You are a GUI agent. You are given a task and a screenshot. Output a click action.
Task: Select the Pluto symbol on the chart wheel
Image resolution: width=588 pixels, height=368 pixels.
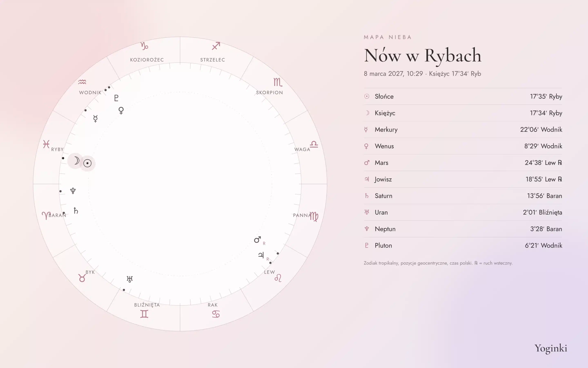116,98
